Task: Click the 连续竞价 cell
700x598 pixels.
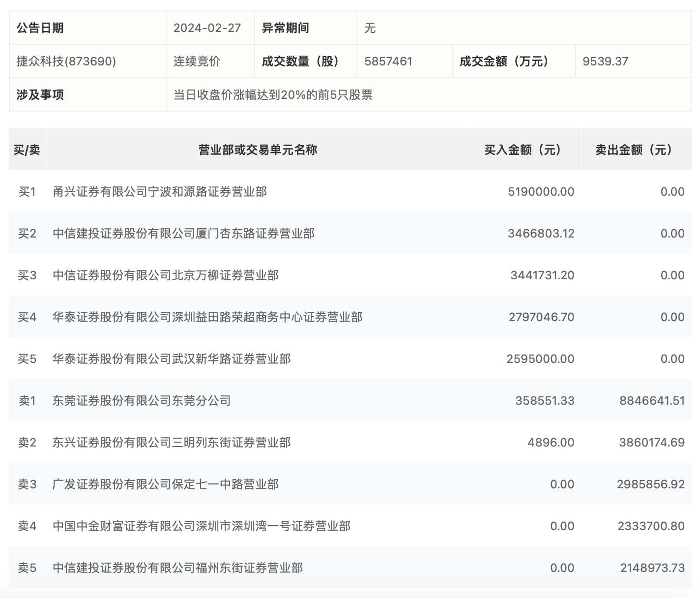Action: click(197, 61)
